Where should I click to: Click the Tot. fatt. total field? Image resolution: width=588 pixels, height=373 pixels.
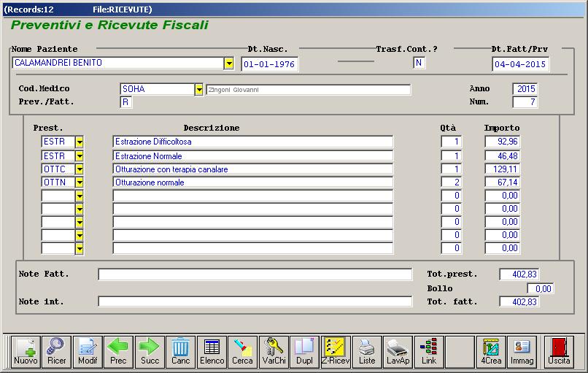click(x=519, y=301)
